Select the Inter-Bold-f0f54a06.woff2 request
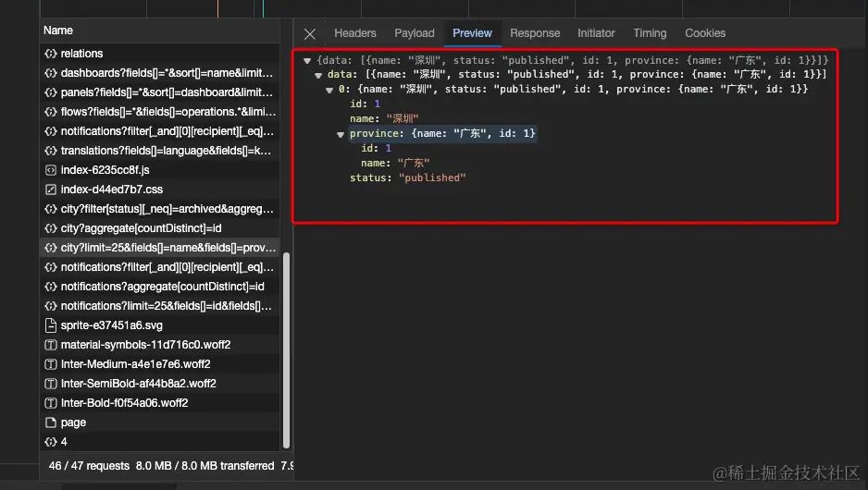 (160, 402)
